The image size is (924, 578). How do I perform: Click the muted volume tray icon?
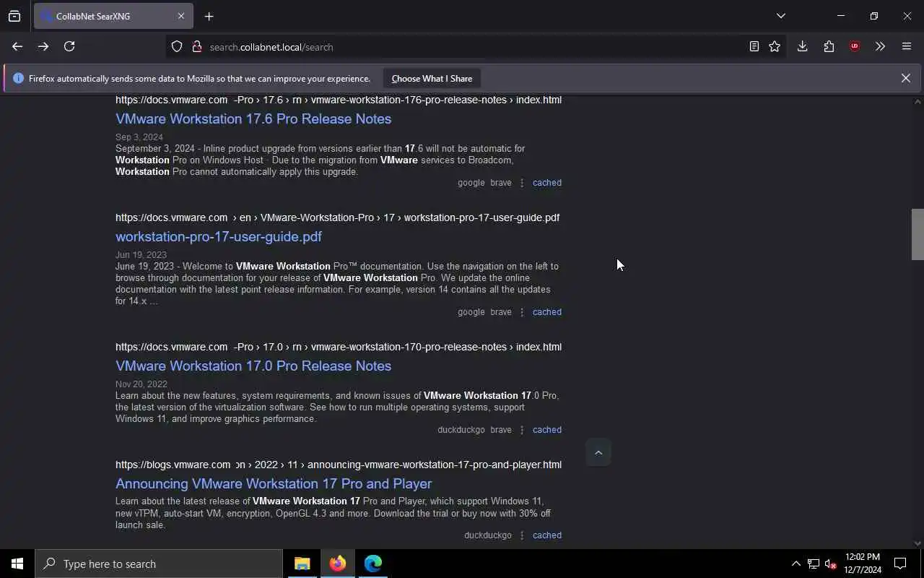pyautogui.click(x=830, y=564)
